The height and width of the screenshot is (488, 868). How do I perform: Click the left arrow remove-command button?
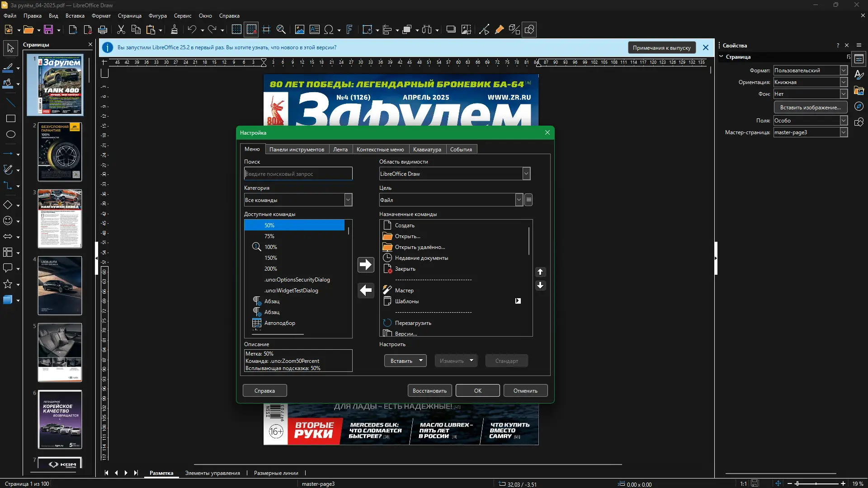coord(365,290)
